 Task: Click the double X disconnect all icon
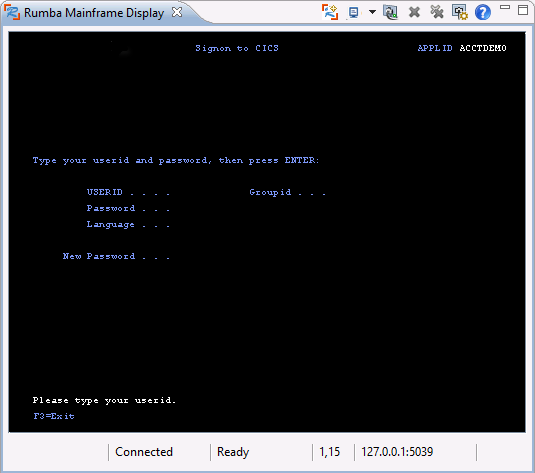[x=436, y=12]
